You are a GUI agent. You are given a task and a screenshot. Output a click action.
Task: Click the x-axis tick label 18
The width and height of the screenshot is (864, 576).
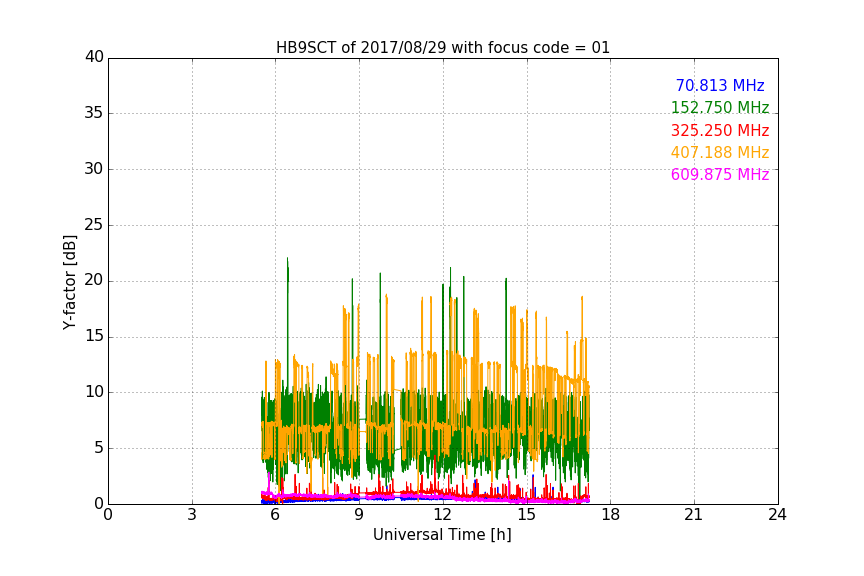click(610, 515)
